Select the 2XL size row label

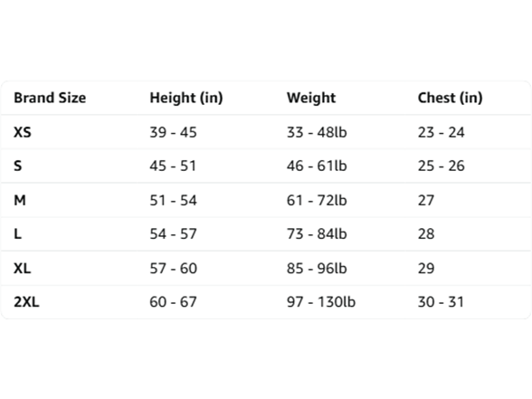[26, 302]
